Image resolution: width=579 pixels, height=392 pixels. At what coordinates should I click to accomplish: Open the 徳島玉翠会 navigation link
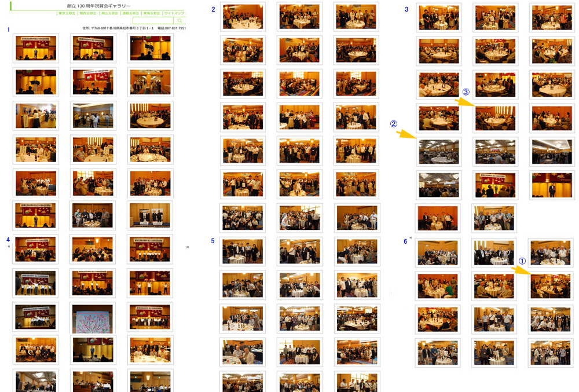[130, 13]
